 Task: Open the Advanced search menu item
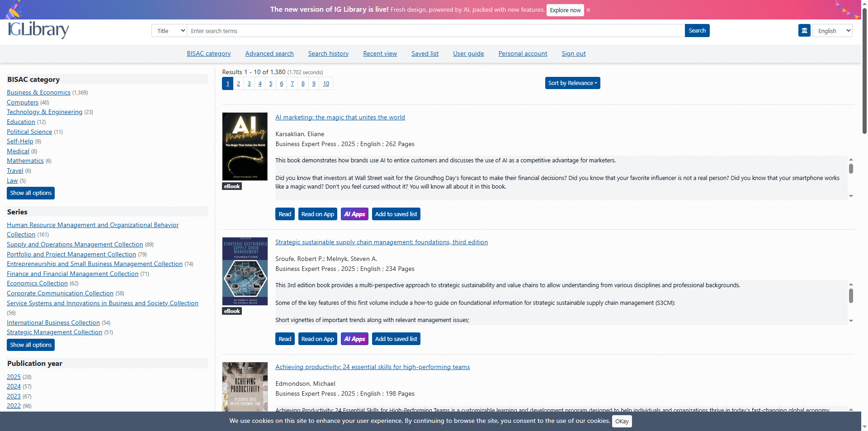(269, 53)
